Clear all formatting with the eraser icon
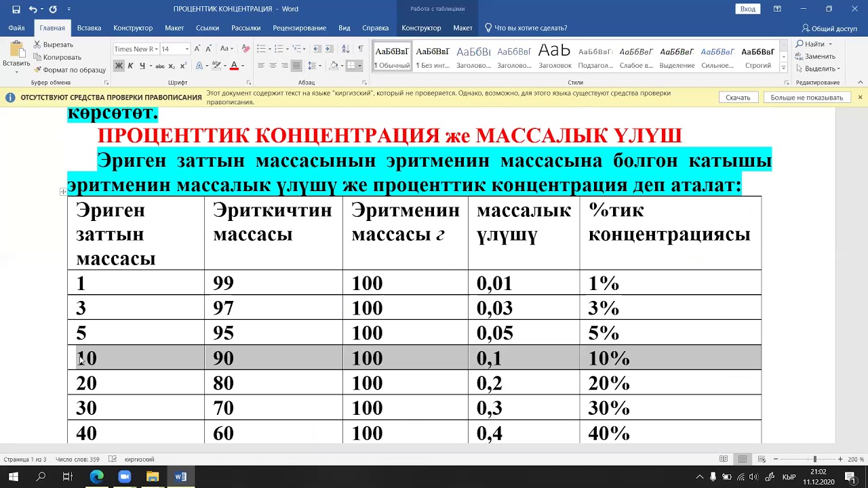 click(245, 49)
